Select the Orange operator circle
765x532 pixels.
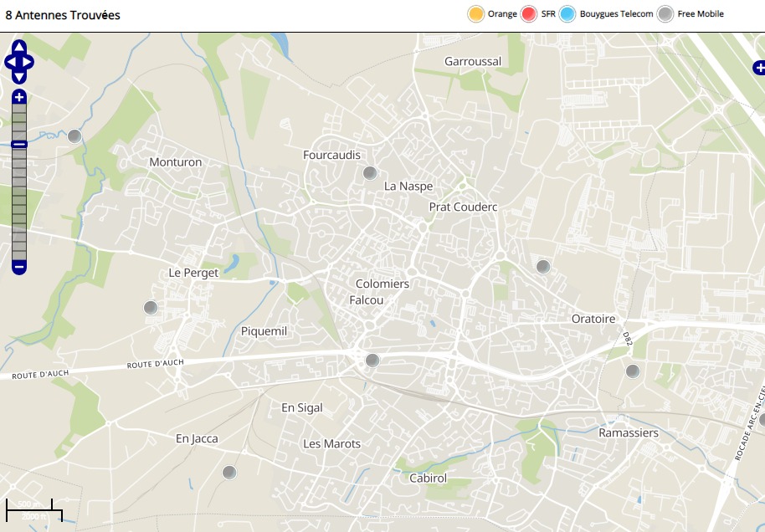[x=476, y=14]
